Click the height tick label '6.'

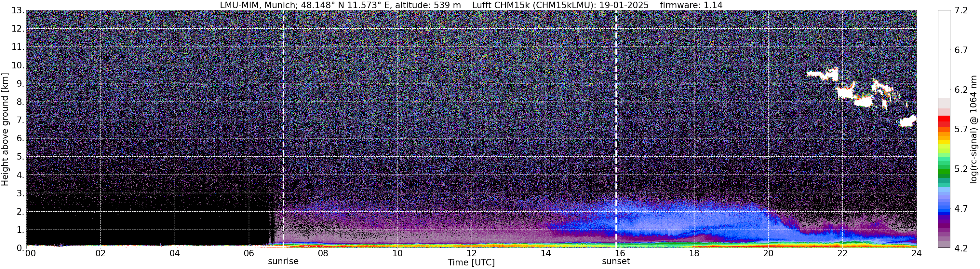click(x=20, y=138)
